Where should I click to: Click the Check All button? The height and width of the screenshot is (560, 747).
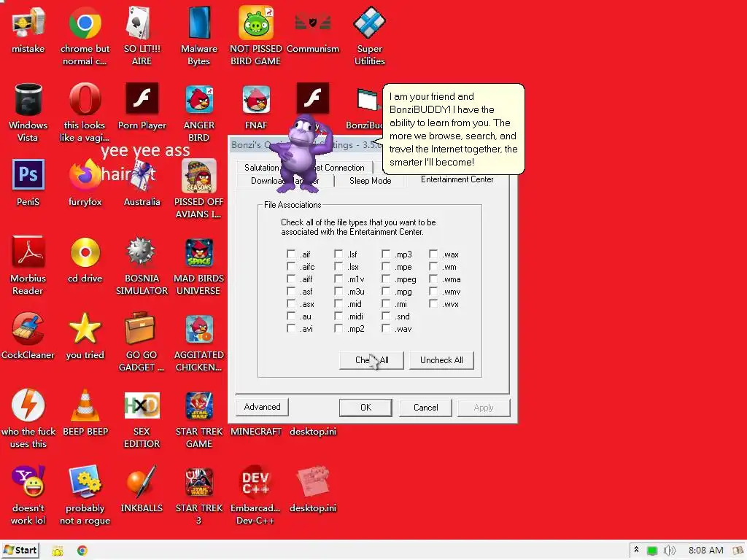pyautogui.click(x=371, y=360)
